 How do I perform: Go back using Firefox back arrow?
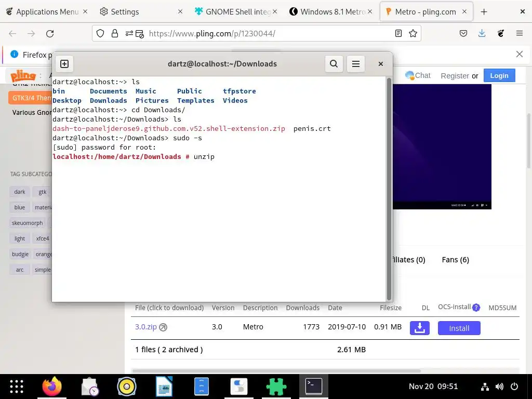12,33
